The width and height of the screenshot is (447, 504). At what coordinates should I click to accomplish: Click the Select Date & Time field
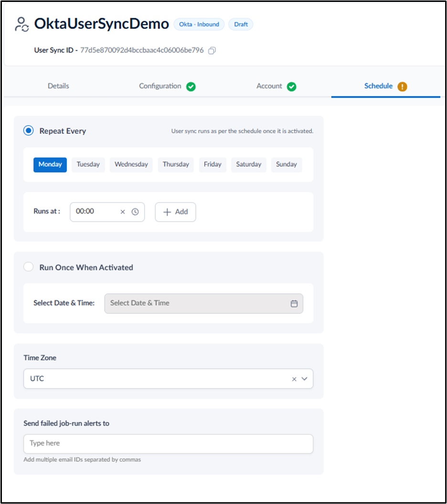tap(204, 303)
